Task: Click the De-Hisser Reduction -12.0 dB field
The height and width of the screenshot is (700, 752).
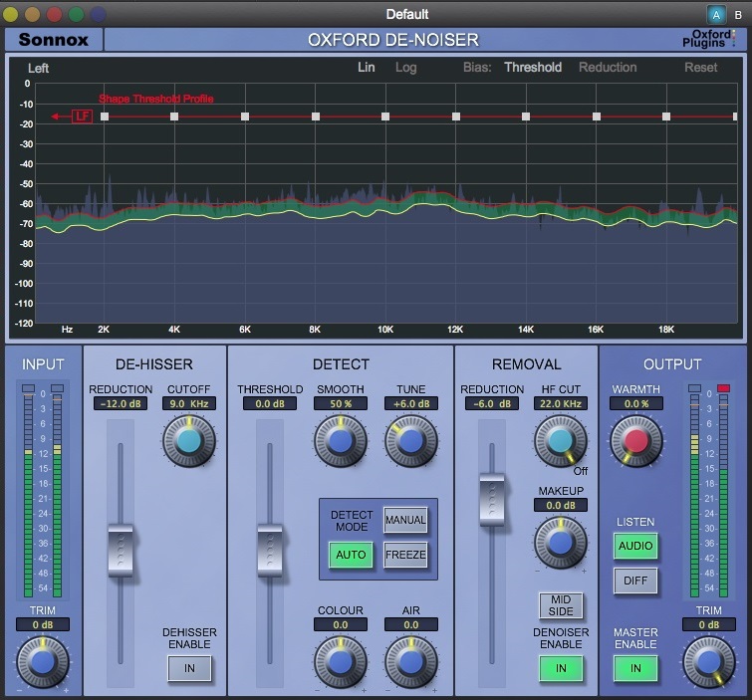Action: click(121, 403)
